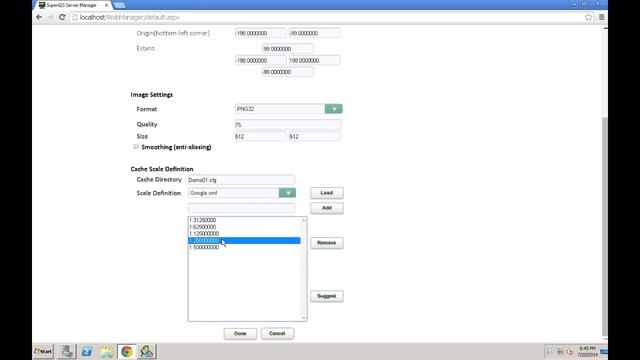Click the Add scale button
640x360 pixels.
pyautogui.click(x=327, y=208)
